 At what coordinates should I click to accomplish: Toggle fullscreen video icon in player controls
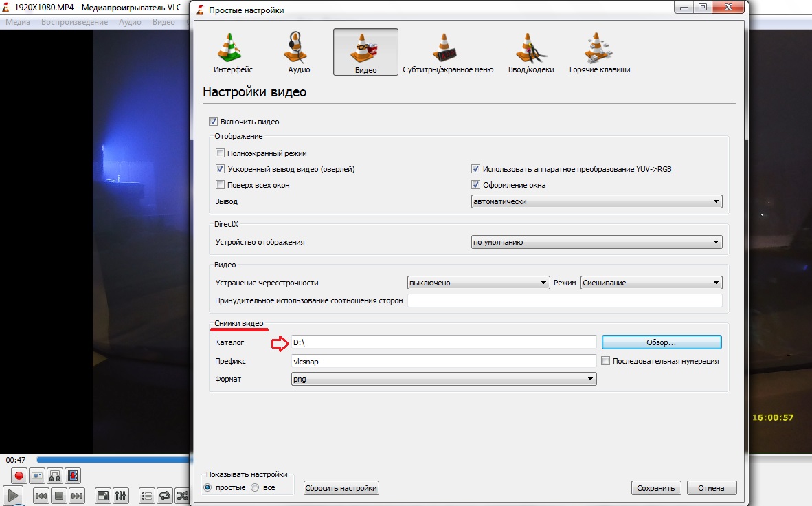(x=102, y=495)
